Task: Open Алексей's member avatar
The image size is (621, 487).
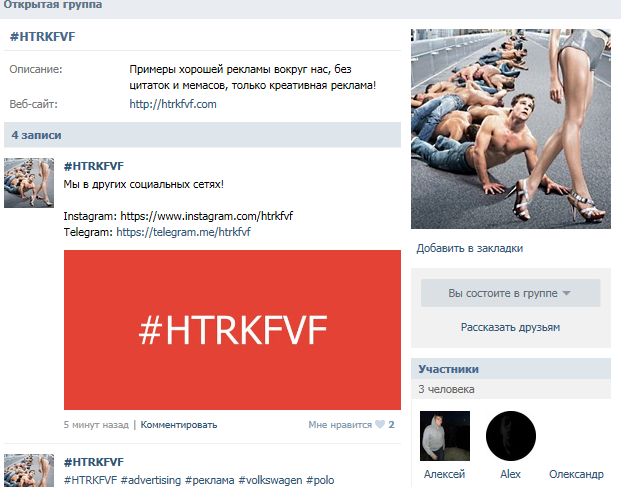Action: pyautogui.click(x=445, y=436)
